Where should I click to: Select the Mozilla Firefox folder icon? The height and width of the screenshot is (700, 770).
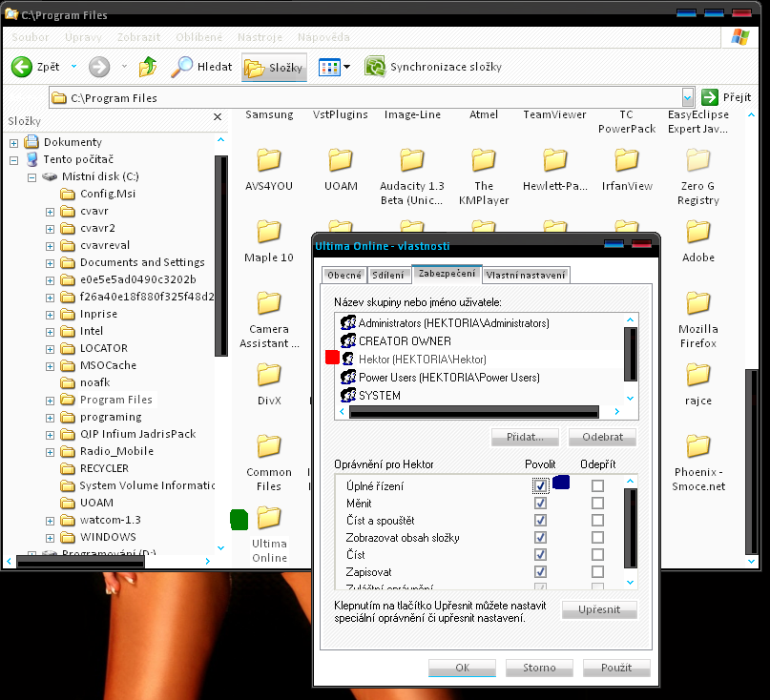click(698, 303)
